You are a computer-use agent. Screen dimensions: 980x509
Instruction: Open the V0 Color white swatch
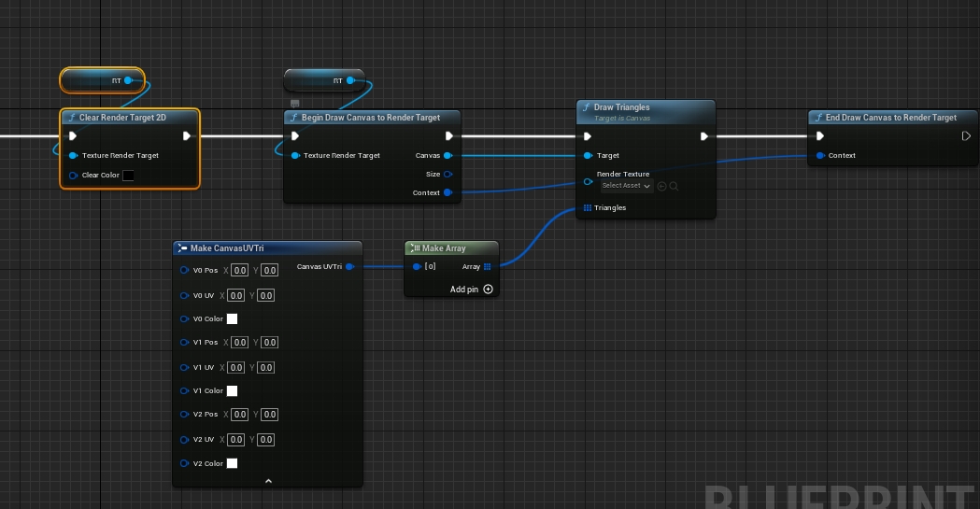point(233,319)
